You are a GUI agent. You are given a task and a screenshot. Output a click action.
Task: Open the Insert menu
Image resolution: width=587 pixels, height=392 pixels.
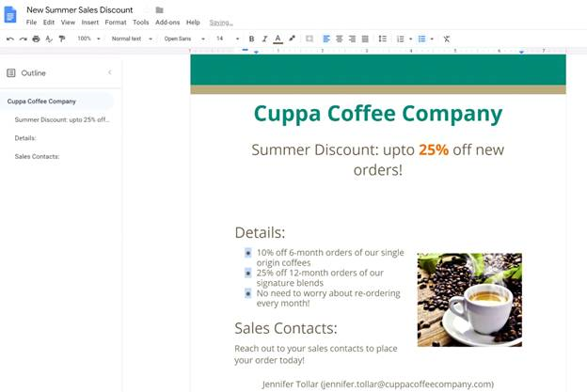click(x=89, y=22)
